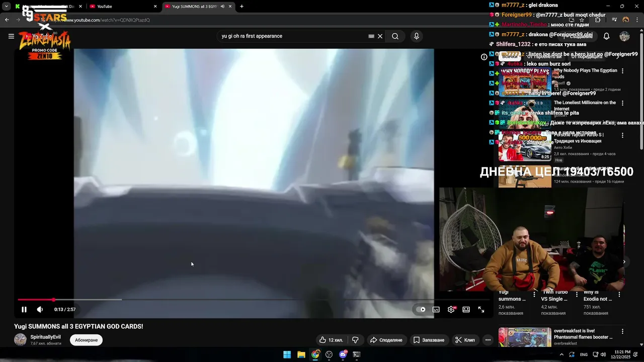
Task: Switch to theater mode icon
Action: click(466, 310)
